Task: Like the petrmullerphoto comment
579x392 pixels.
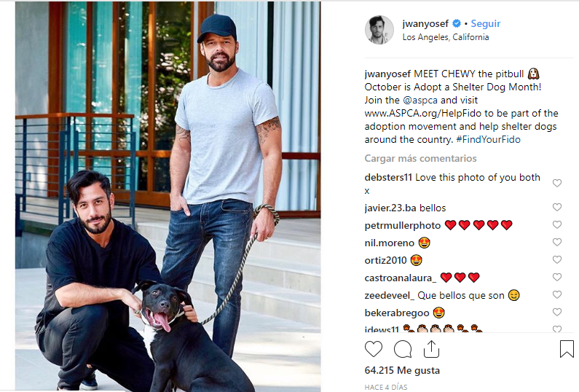Action: (557, 224)
